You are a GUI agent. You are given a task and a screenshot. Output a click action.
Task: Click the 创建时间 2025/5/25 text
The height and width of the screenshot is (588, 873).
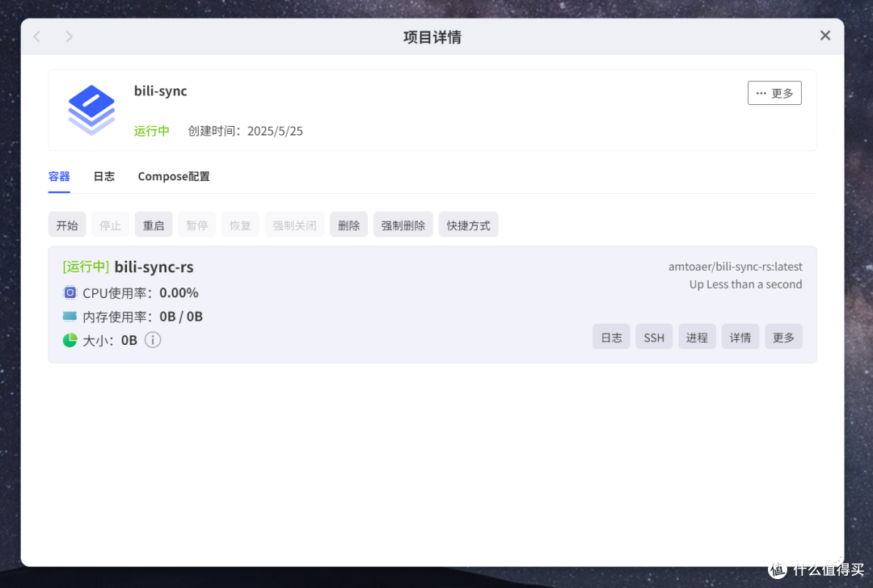pyautogui.click(x=245, y=132)
